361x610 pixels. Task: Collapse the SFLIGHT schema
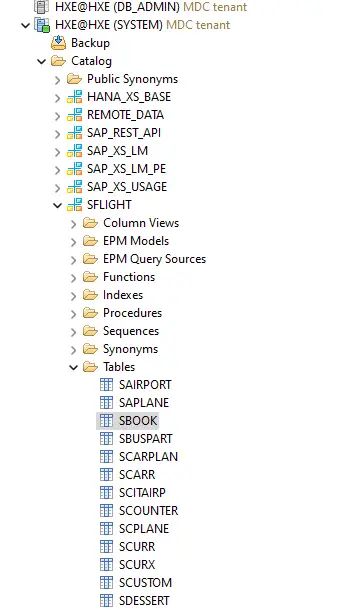click(x=58, y=205)
